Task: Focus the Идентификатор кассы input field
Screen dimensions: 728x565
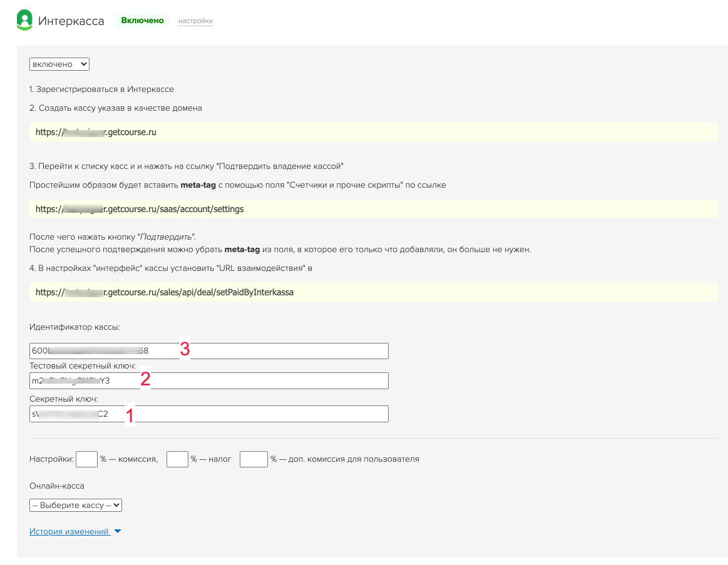Action: coord(209,351)
